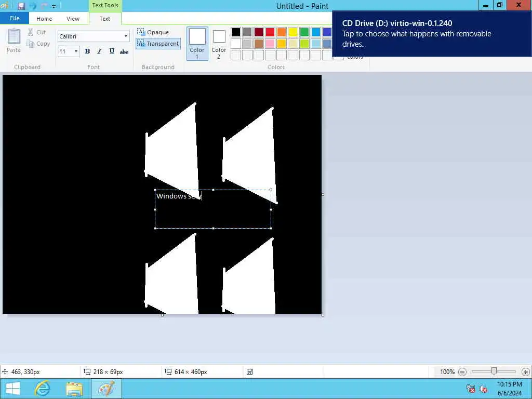Viewport: 532px width, 399px height.
Task: Pick the light gray color swatch
Action: coord(247,44)
